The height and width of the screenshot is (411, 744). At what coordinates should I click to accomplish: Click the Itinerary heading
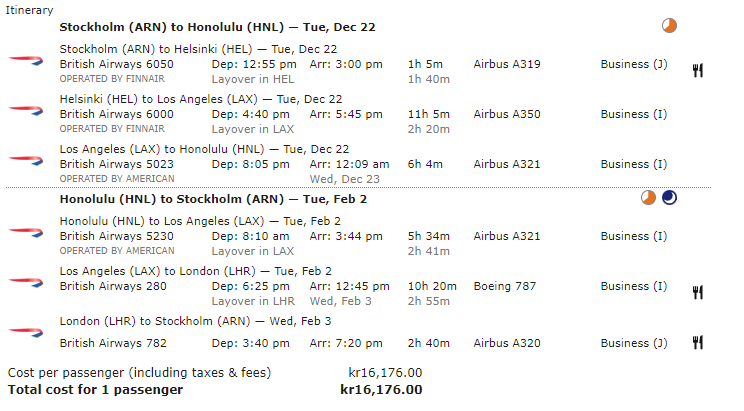[x=30, y=8]
